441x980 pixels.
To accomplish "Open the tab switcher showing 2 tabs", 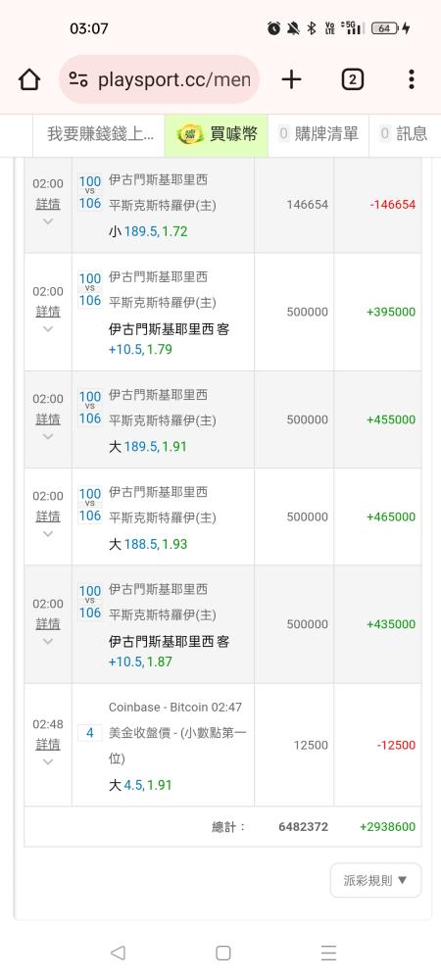I will pyautogui.click(x=352, y=79).
